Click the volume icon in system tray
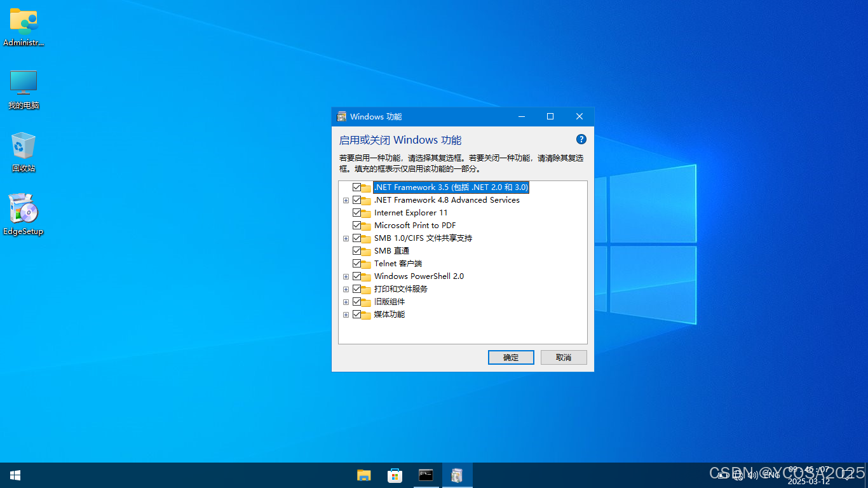 [x=753, y=475]
